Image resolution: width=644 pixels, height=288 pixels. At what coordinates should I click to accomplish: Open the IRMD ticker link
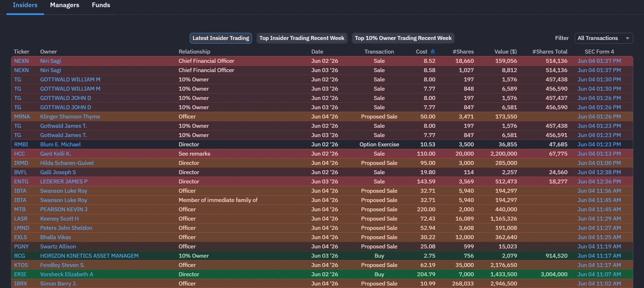coord(21,163)
